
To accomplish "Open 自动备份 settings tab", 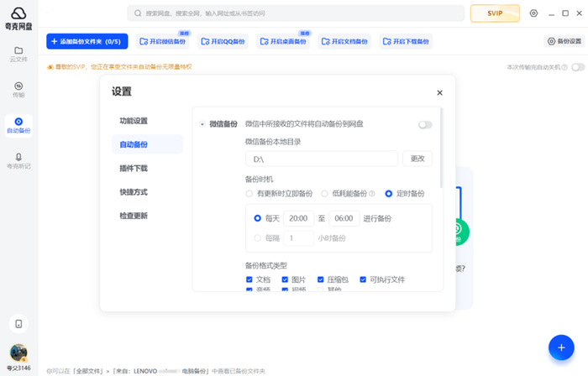I will [147, 144].
